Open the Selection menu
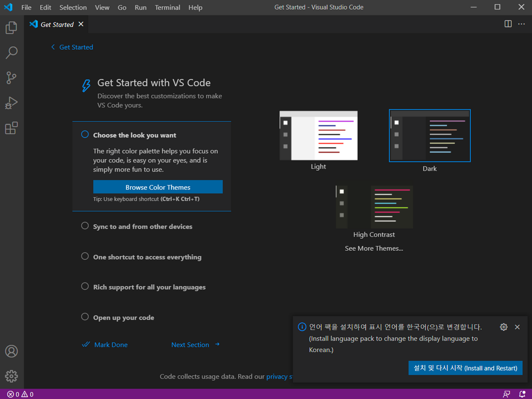Viewport: 532px width, 399px height. tap(73, 7)
